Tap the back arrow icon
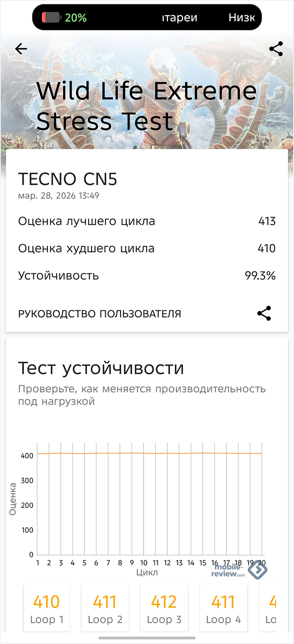Viewport: 294px width, 644px height. coord(21,49)
